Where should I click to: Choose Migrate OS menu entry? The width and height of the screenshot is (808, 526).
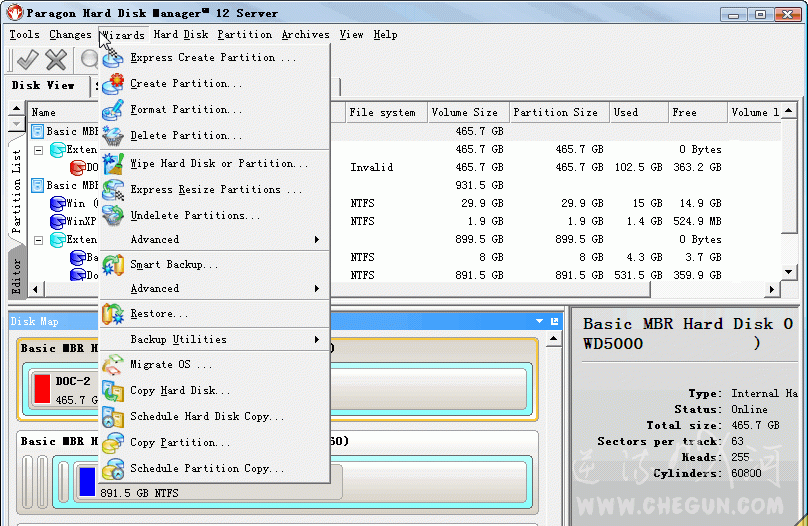[x=214, y=365]
